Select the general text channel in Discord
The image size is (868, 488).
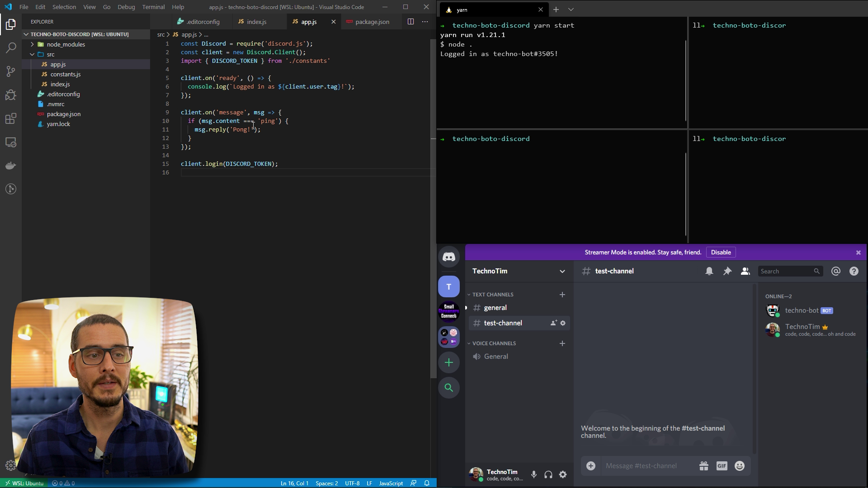(495, 307)
